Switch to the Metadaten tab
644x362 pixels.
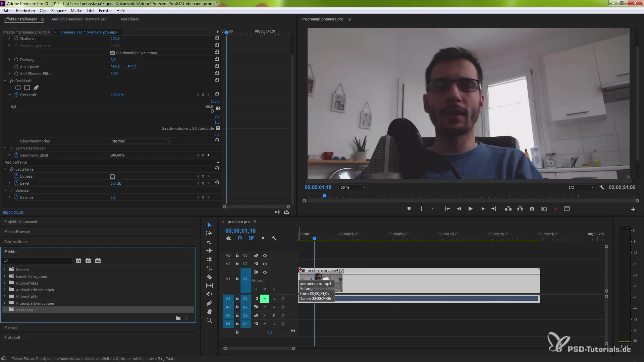(x=130, y=19)
